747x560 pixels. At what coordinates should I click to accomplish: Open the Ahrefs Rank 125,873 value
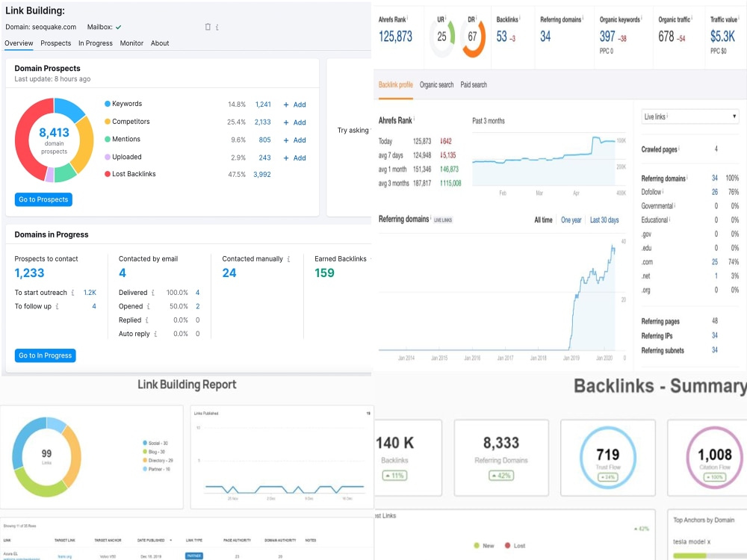(x=395, y=37)
